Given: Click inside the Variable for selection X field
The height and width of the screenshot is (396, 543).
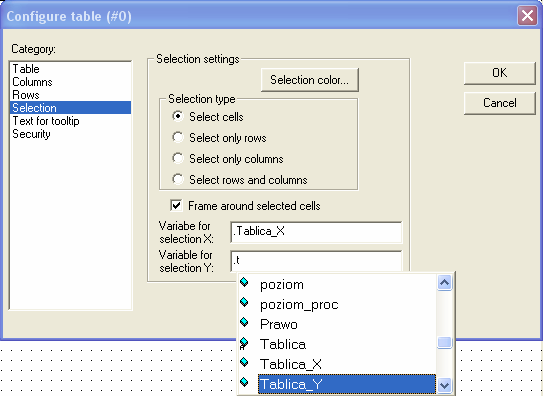Looking at the screenshot, I should pos(316,232).
